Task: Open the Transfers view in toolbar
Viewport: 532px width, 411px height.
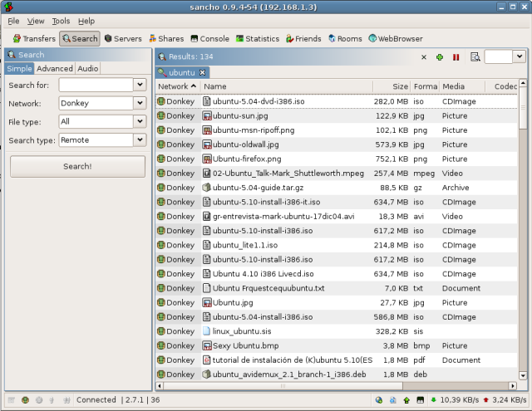Action: coord(34,38)
